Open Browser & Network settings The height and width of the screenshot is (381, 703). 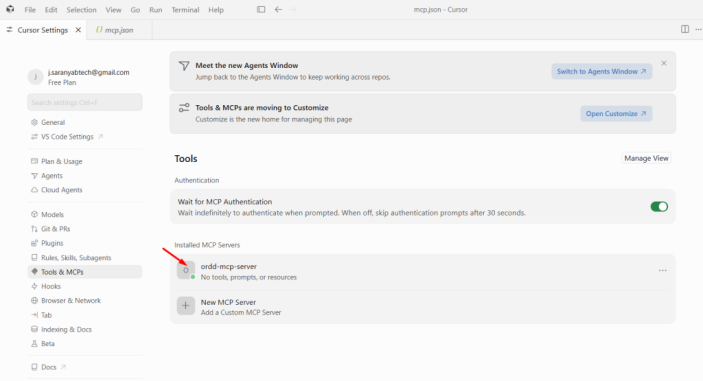pyautogui.click(x=71, y=301)
